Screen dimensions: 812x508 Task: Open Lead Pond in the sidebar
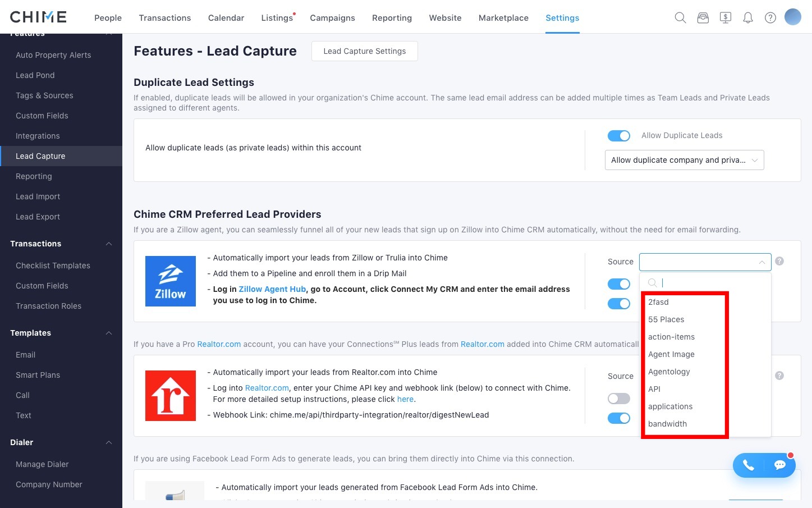coord(35,75)
